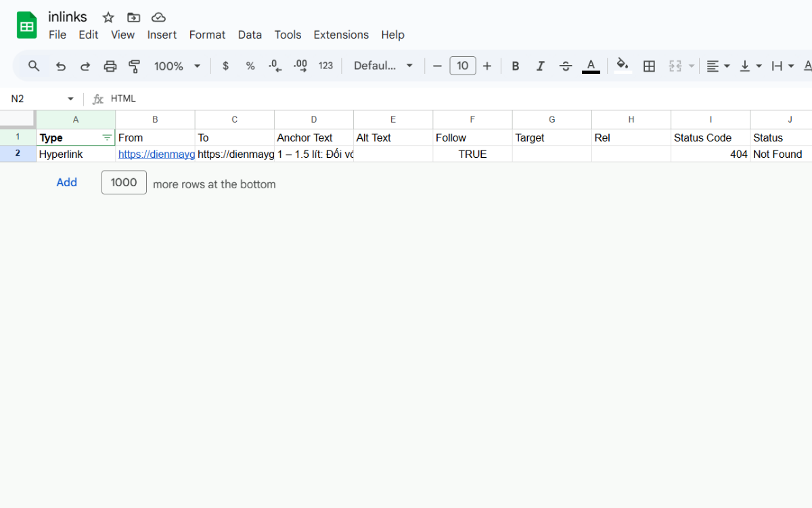Click the print icon

coord(110,66)
